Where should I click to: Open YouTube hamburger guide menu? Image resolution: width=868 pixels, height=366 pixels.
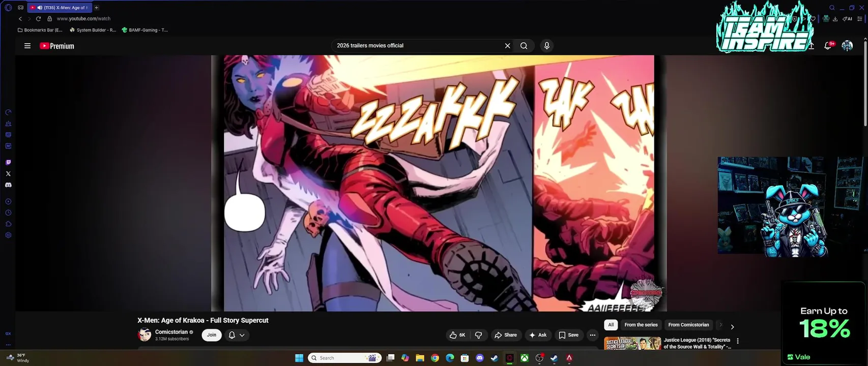click(x=27, y=46)
